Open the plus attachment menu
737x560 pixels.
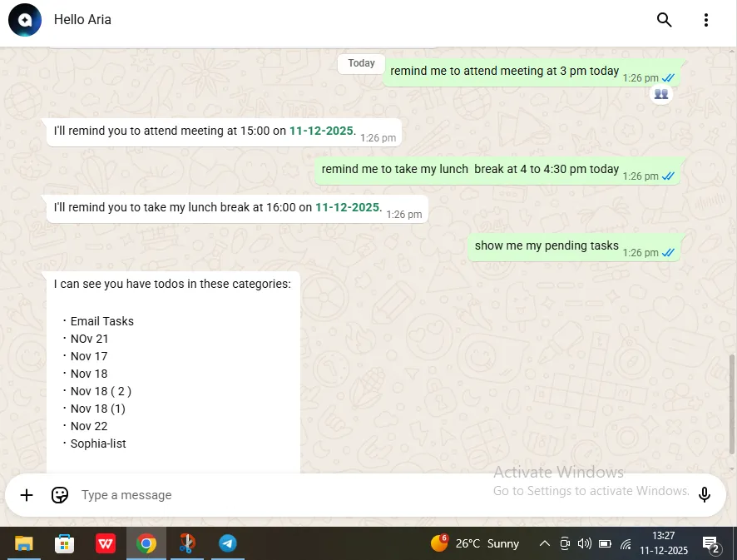tap(27, 495)
